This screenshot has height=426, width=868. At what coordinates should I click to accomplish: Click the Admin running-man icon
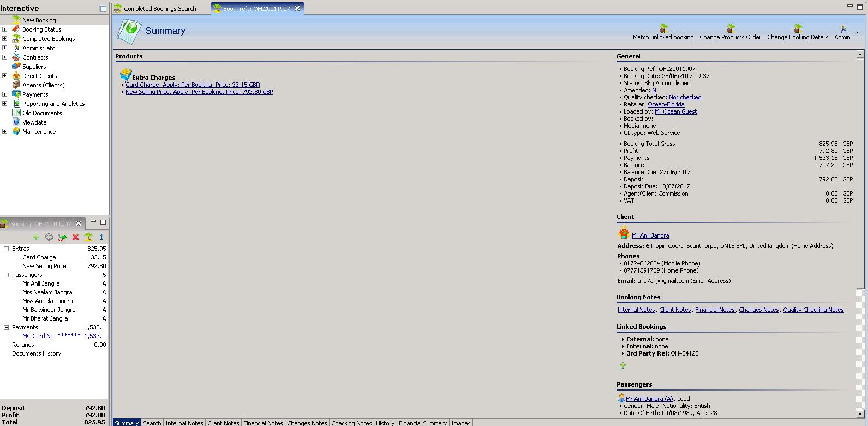coord(843,28)
